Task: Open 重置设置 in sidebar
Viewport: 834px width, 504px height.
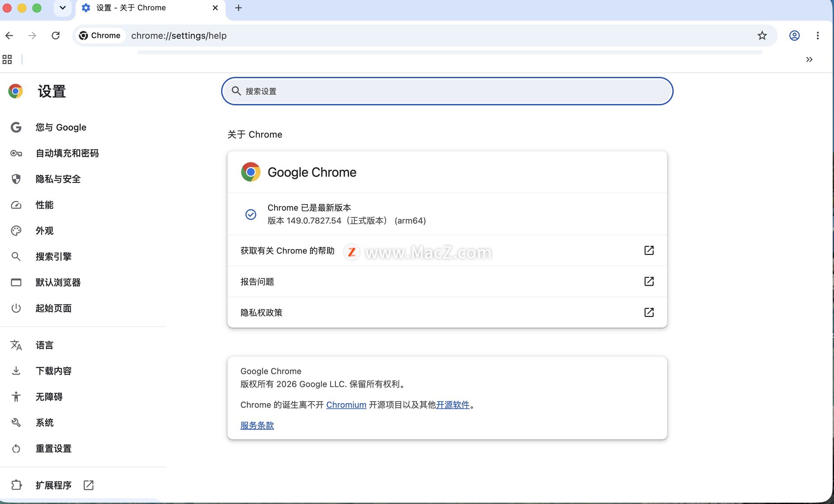Action: click(x=53, y=448)
